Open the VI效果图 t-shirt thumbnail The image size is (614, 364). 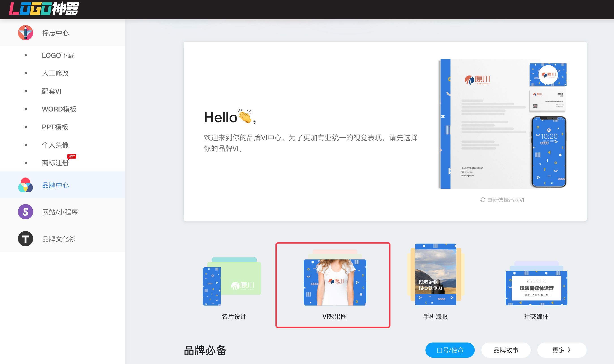point(335,282)
